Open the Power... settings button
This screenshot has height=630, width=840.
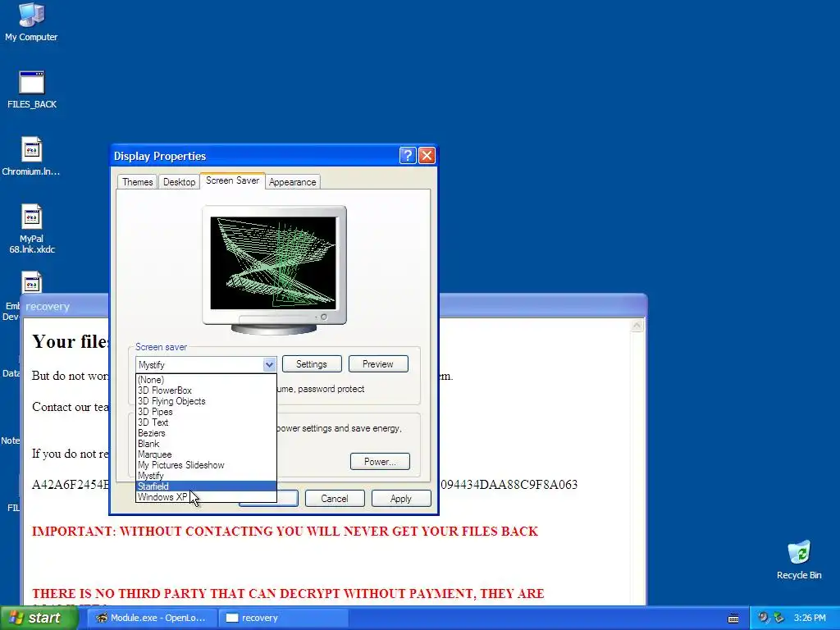tap(380, 462)
